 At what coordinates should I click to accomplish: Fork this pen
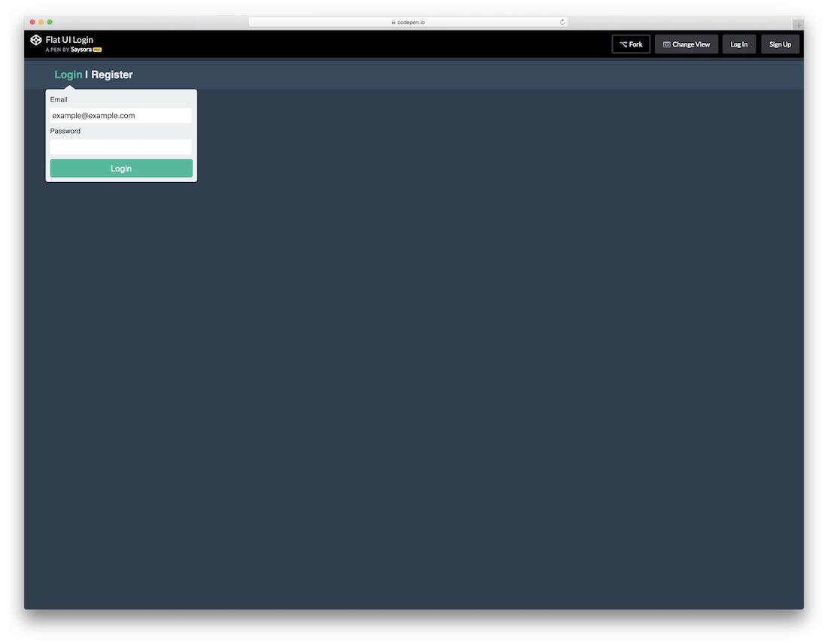[x=631, y=44]
